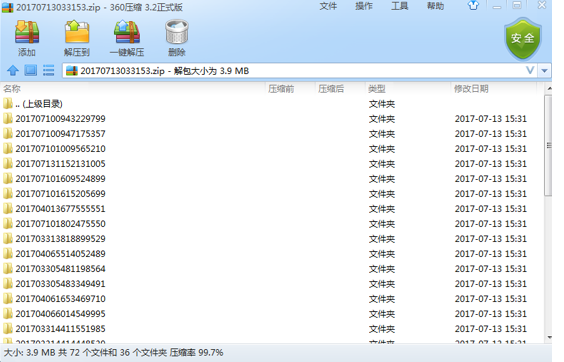The image size is (564, 362).
Task: Click the green 安全 shield badge
Action: point(523,39)
